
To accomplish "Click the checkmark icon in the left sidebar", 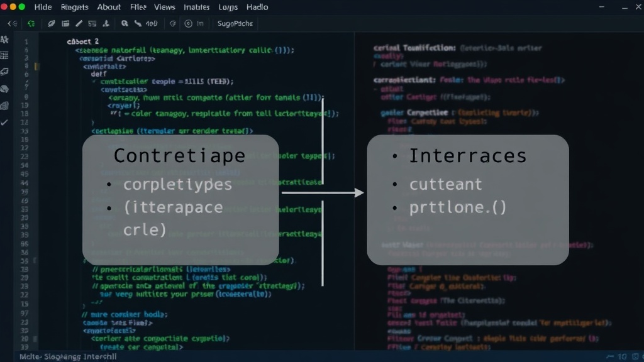I will [4, 123].
